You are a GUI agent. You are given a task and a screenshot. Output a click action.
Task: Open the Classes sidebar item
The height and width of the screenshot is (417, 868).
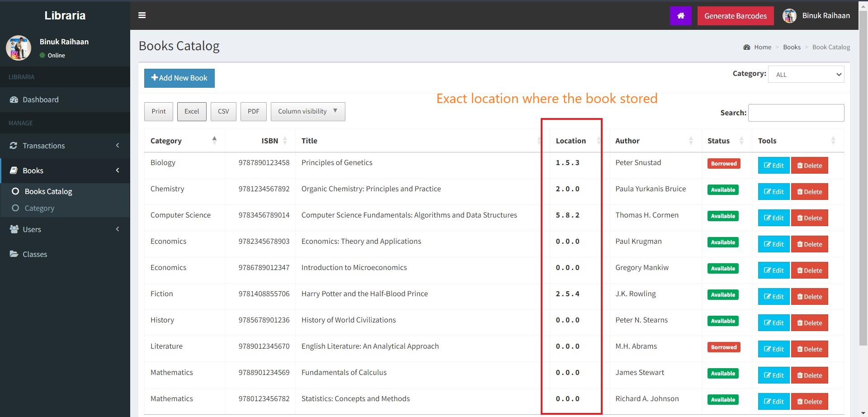tap(65, 254)
